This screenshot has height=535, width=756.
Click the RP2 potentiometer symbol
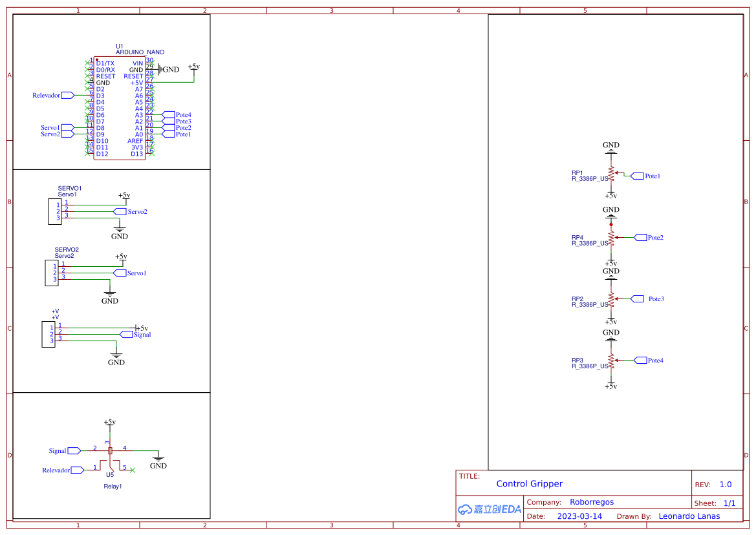click(611, 299)
